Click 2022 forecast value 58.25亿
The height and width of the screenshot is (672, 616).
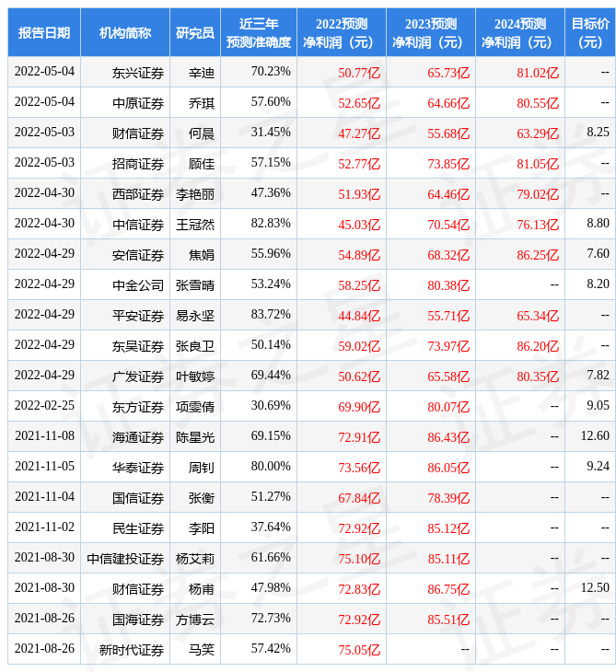[359, 286]
